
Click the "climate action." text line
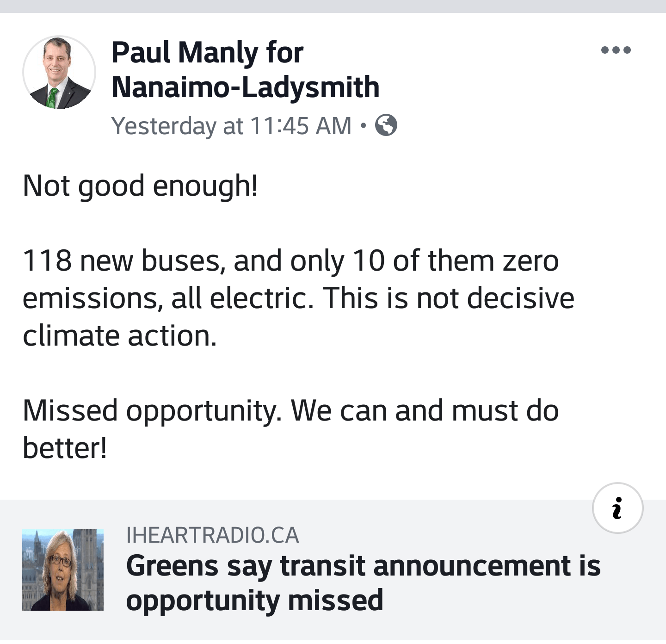pos(119,335)
